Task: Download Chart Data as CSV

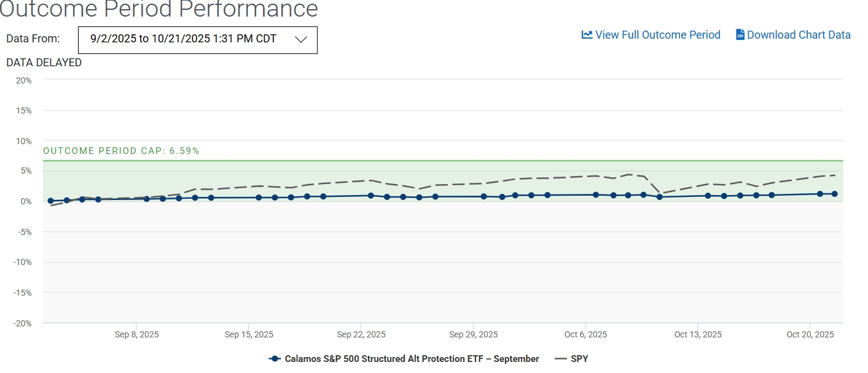Action: point(799,35)
